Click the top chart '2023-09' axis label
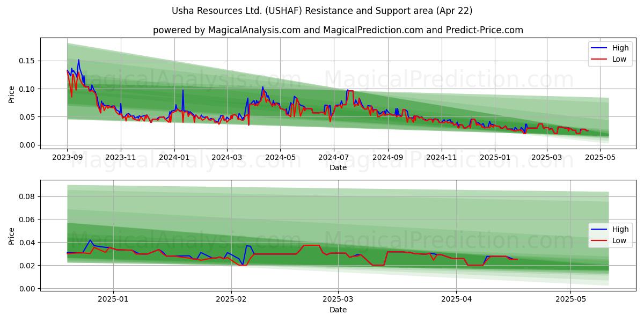644x322 pixels. [x=67, y=158]
